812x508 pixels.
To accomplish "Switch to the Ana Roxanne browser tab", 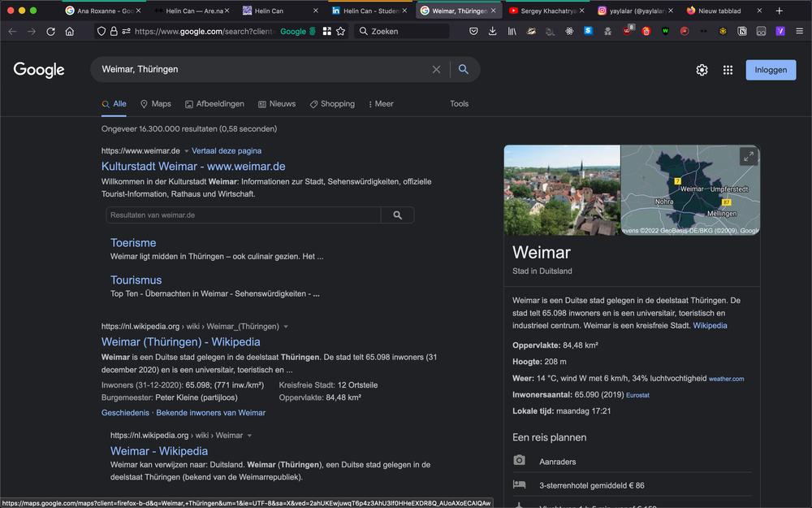I will (102, 11).
